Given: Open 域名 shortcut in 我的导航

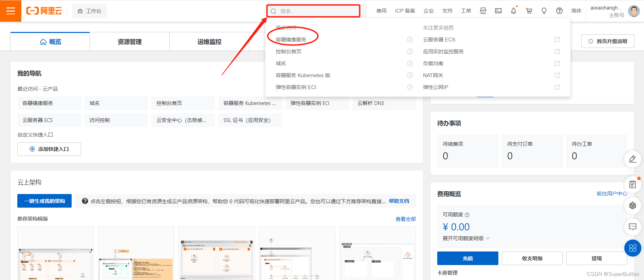Looking at the screenshot, I should (116, 103).
